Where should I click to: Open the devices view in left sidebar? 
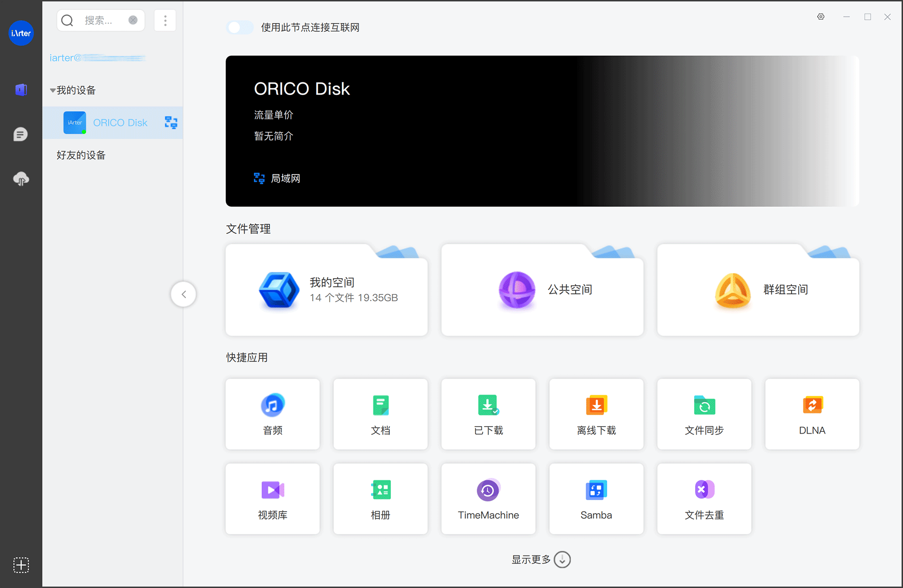(x=21, y=89)
